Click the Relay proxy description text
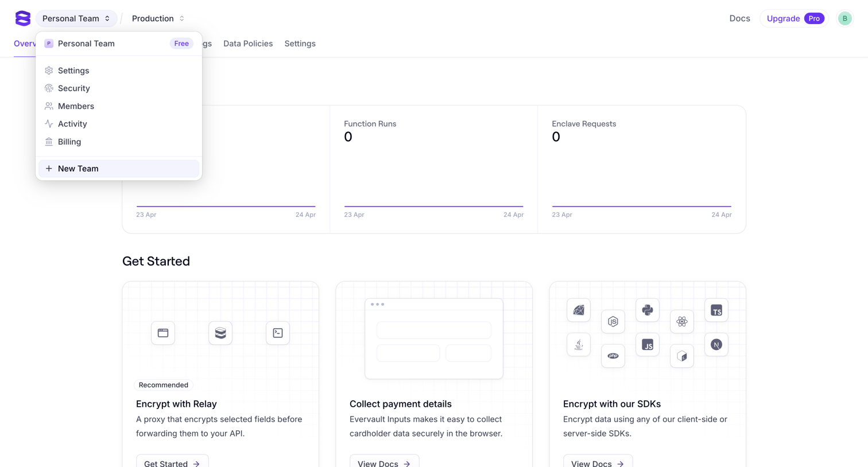 pyautogui.click(x=219, y=426)
